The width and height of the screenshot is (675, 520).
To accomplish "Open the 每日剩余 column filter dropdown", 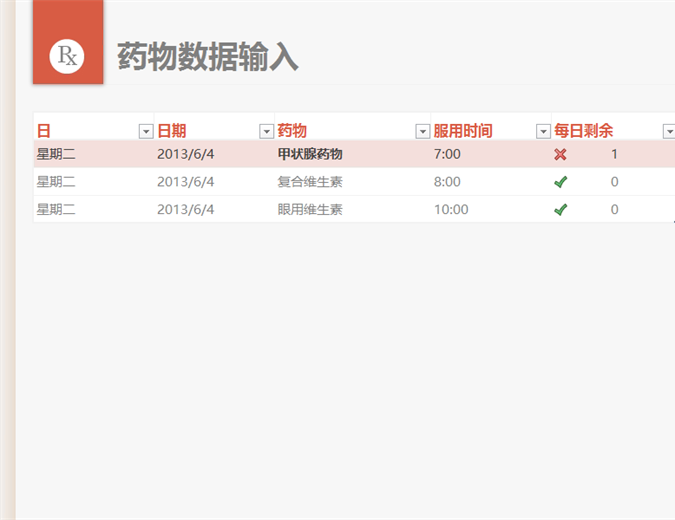I will (669, 131).
